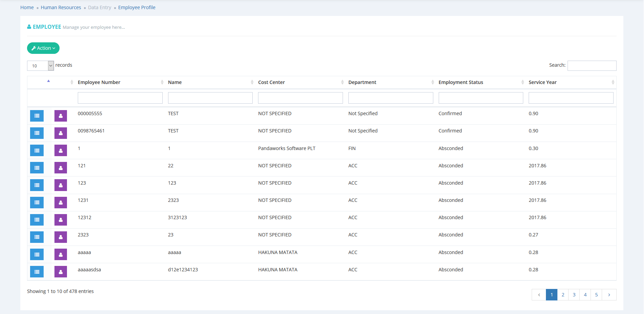This screenshot has height=314, width=644.
Task: Jump to page 5 in pagination
Action: tap(596, 295)
